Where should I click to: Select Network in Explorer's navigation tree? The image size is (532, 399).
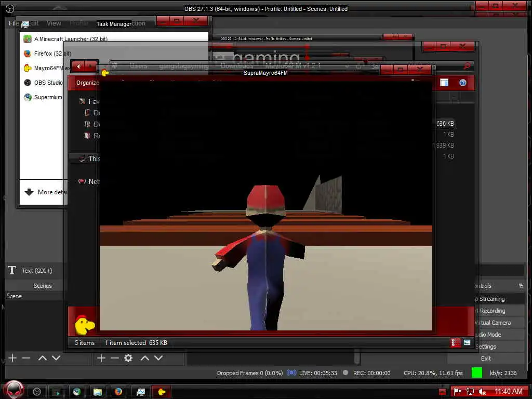coord(89,181)
